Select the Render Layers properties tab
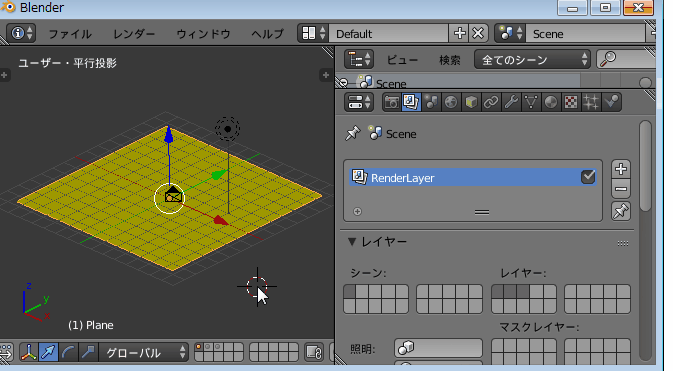 pos(411,102)
